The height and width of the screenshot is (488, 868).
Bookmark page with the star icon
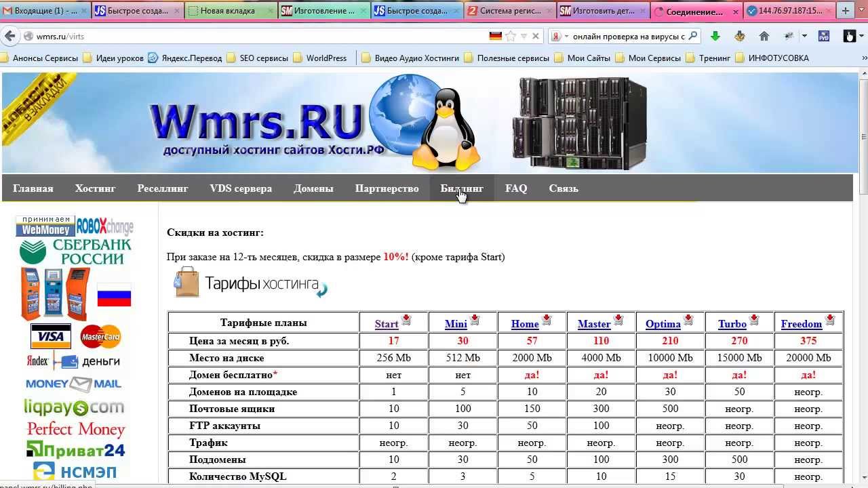point(511,36)
